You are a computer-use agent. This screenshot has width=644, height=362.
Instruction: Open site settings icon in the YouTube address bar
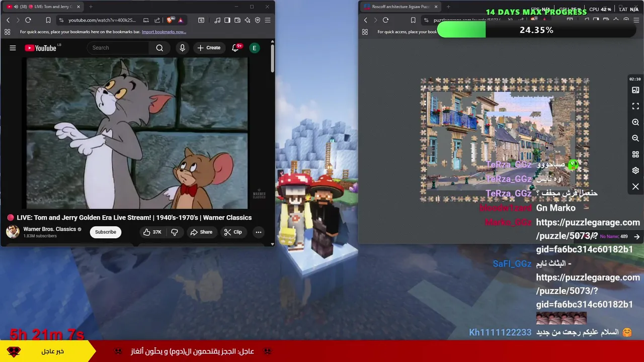[x=61, y=20]
